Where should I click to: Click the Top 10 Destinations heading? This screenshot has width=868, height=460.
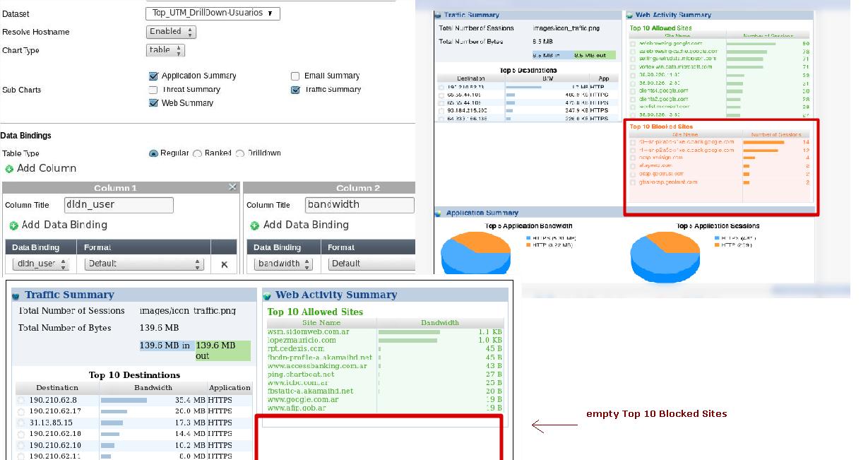(x=134, y=375)
